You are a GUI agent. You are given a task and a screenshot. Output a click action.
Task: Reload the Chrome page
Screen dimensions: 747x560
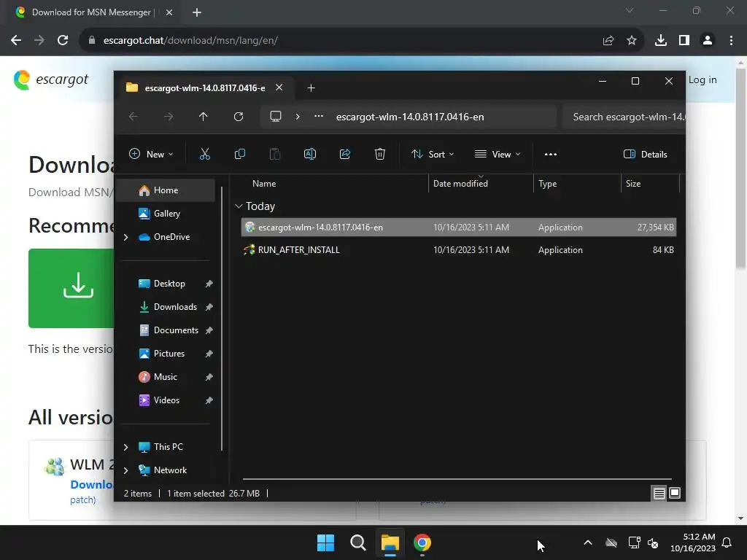click(63, 41)
